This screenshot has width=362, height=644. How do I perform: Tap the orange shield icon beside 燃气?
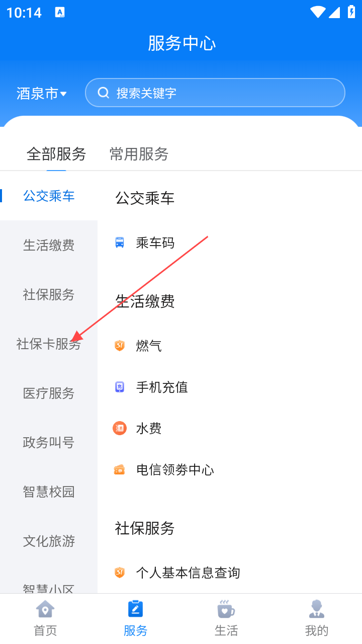pyautogui.click(x=120, y=346)
